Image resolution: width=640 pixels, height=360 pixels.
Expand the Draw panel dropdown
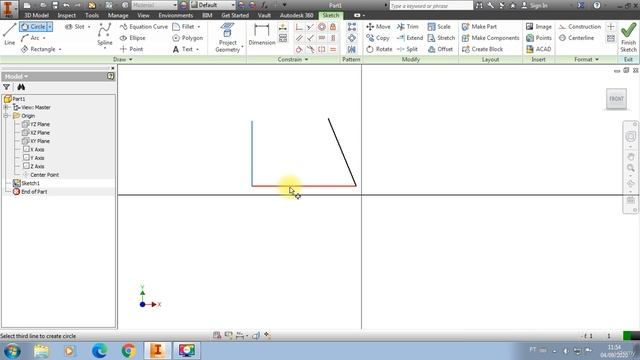click(x=122, y=60)
